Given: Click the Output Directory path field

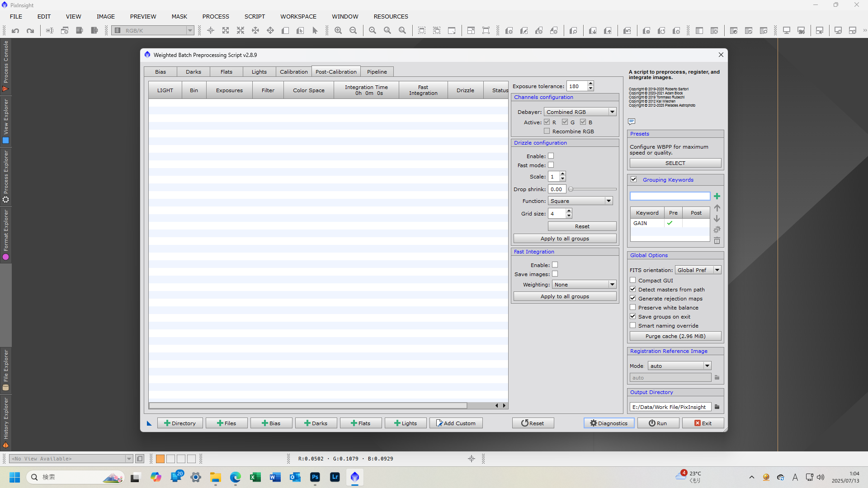Looking at the screenshot, I should coord(670,407).
